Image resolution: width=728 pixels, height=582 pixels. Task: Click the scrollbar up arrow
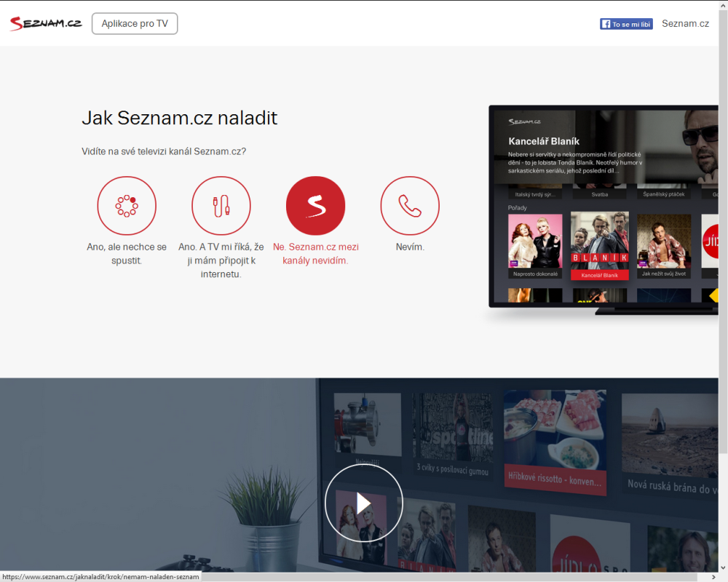pyautogui.click(x=724, y=4)
